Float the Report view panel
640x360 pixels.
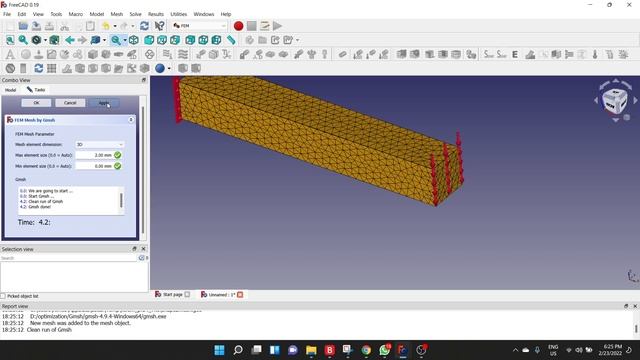626,306
